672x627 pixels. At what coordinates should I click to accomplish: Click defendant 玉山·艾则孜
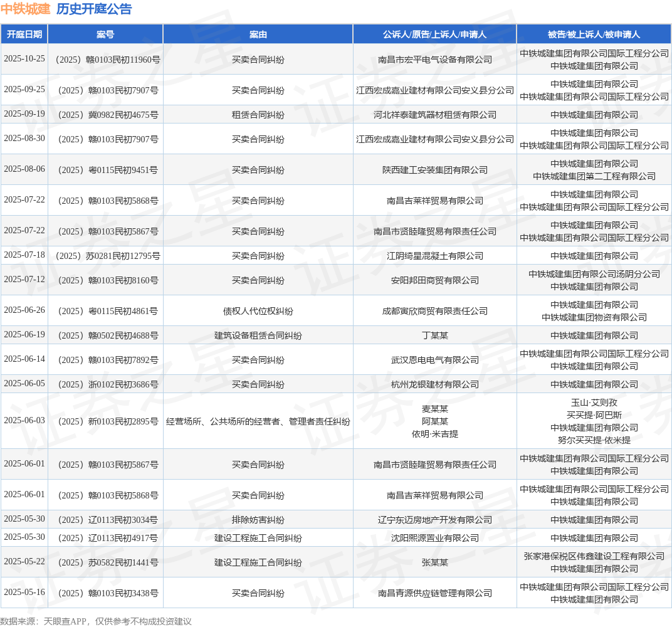tap(594, 403)
